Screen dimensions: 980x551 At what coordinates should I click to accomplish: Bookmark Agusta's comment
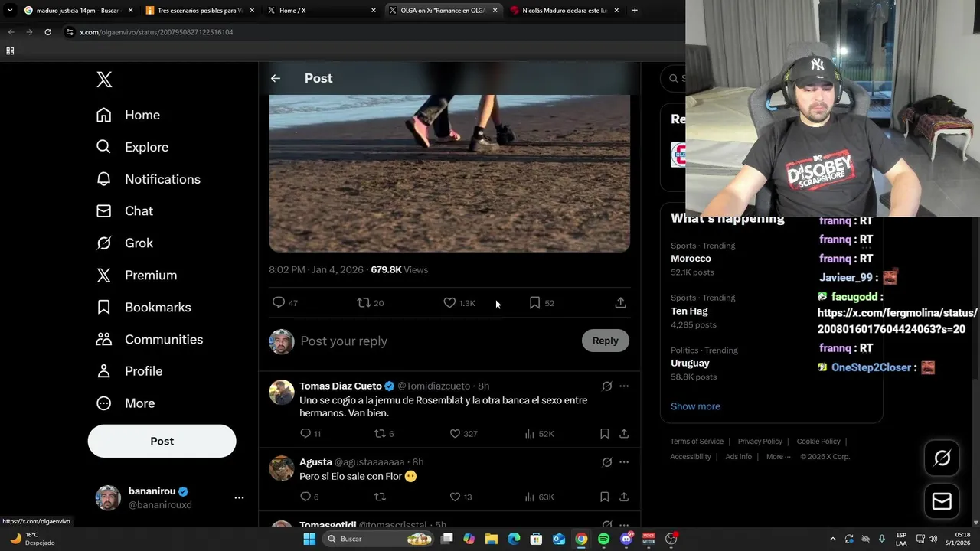click(604, 497)
